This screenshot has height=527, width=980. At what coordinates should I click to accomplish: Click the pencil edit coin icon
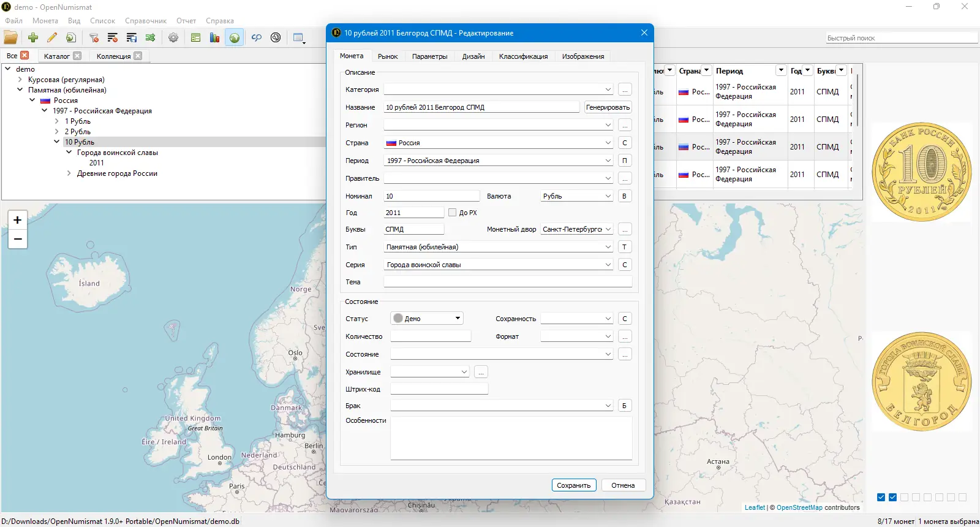[52, 38]
